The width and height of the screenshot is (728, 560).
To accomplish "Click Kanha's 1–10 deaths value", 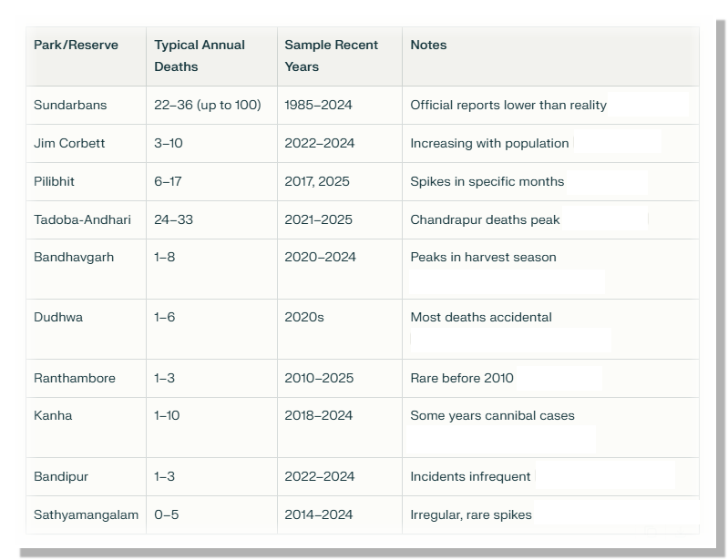I will click(167, 415).
